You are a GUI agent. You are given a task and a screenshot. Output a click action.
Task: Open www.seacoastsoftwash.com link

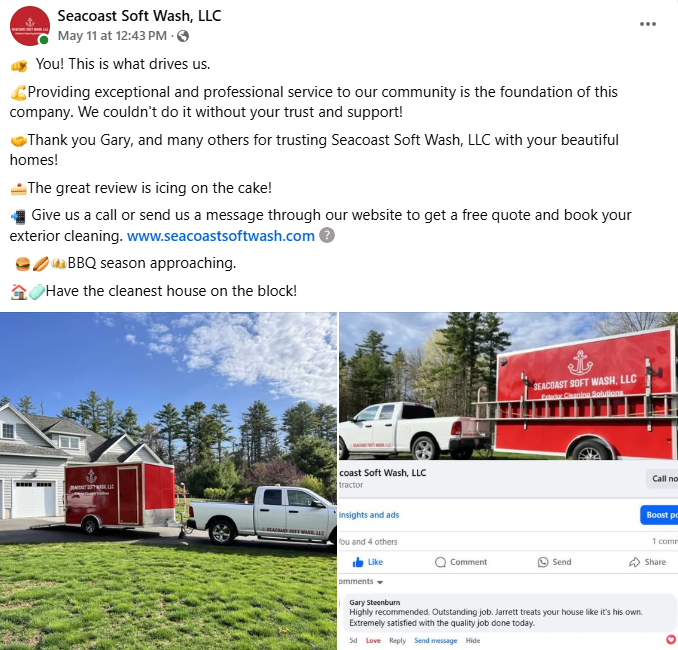(221, 236)
